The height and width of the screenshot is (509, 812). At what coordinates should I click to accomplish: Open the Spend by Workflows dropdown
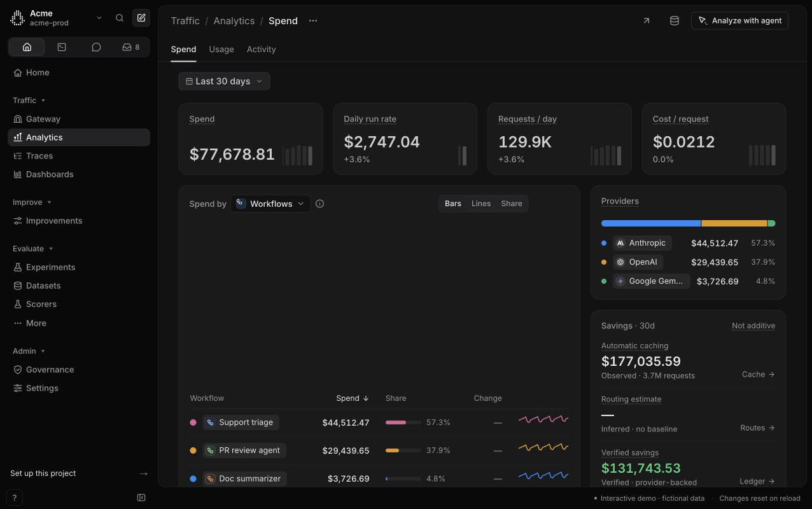pos(270,204)
